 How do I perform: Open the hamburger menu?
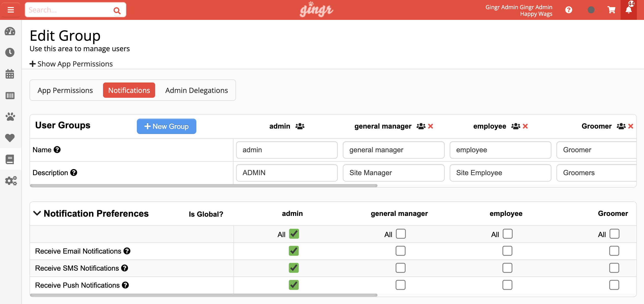[10, 10]
